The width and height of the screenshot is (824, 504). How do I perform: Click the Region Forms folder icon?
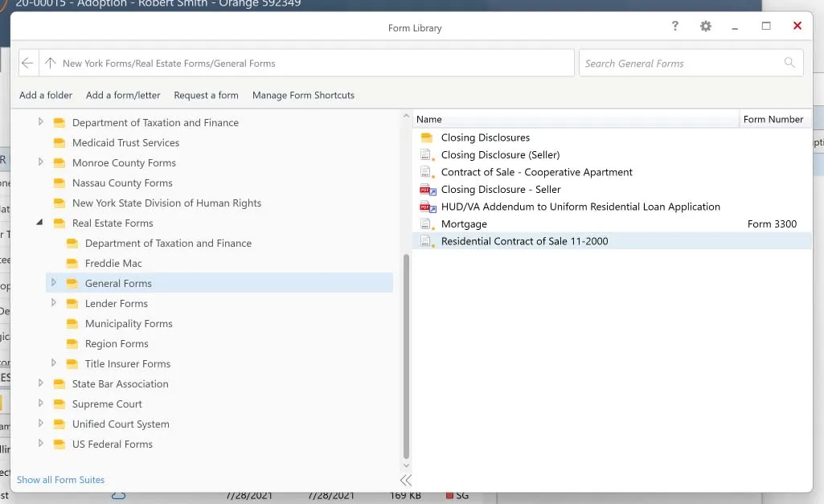point(72,344)
